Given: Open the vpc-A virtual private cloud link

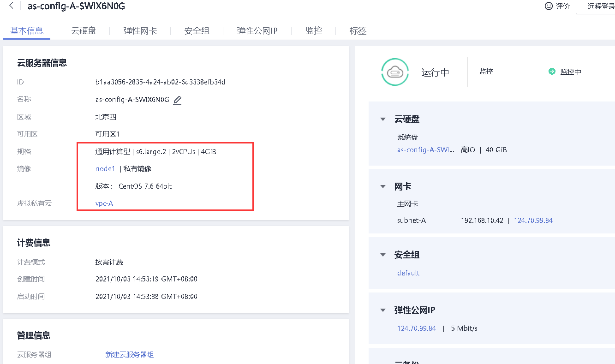Looking at the screenshot, I should (x=104, y=203).
